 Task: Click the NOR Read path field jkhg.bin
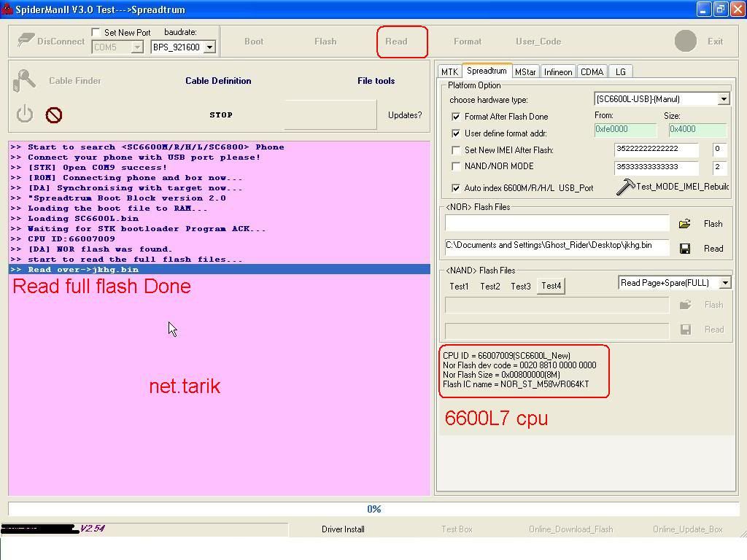[x=557, y=247]
